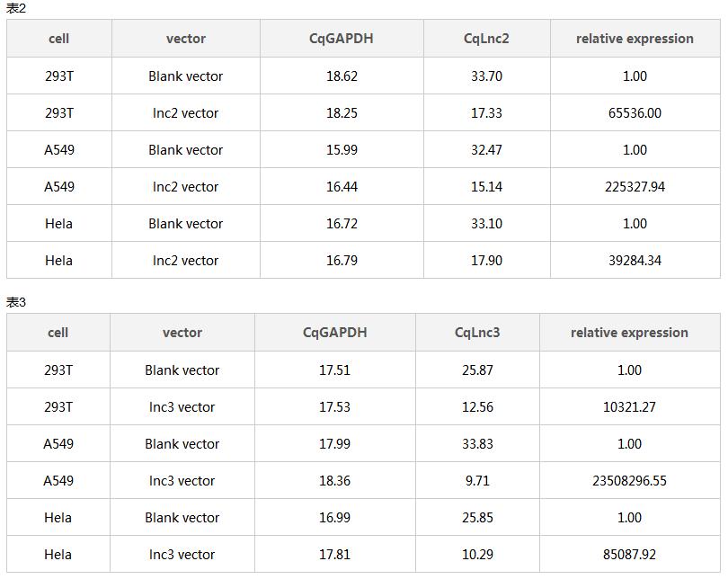
Task: Select the CqLnc2 value 33.70
Action: (486, 76)
